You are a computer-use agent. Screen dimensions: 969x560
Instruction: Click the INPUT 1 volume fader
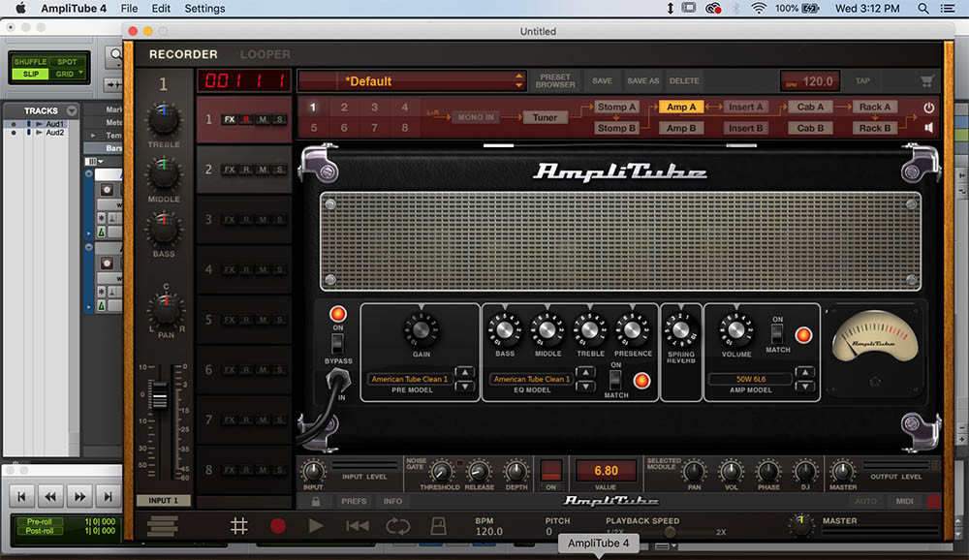pyautogui.click(x=160, y=396)
